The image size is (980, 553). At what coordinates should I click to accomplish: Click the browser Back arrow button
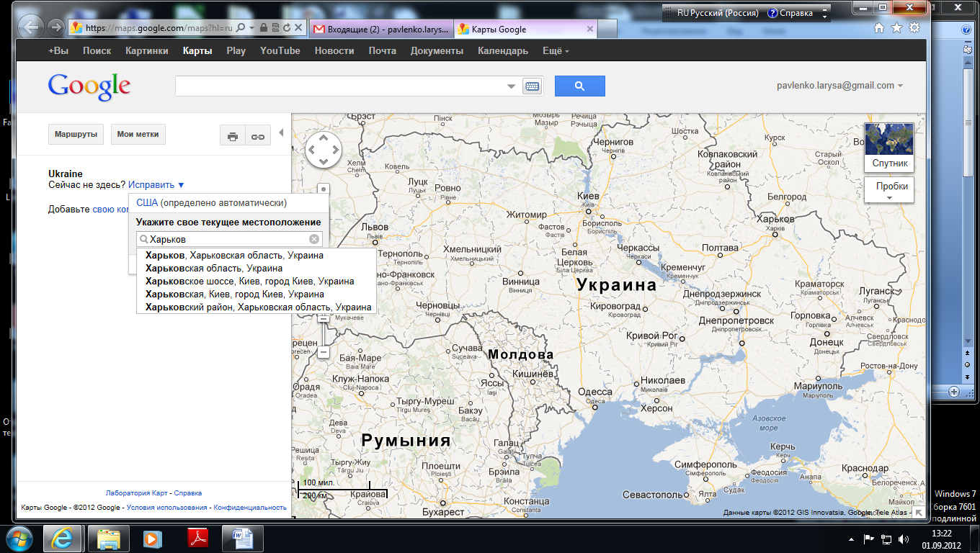(31, 28)
